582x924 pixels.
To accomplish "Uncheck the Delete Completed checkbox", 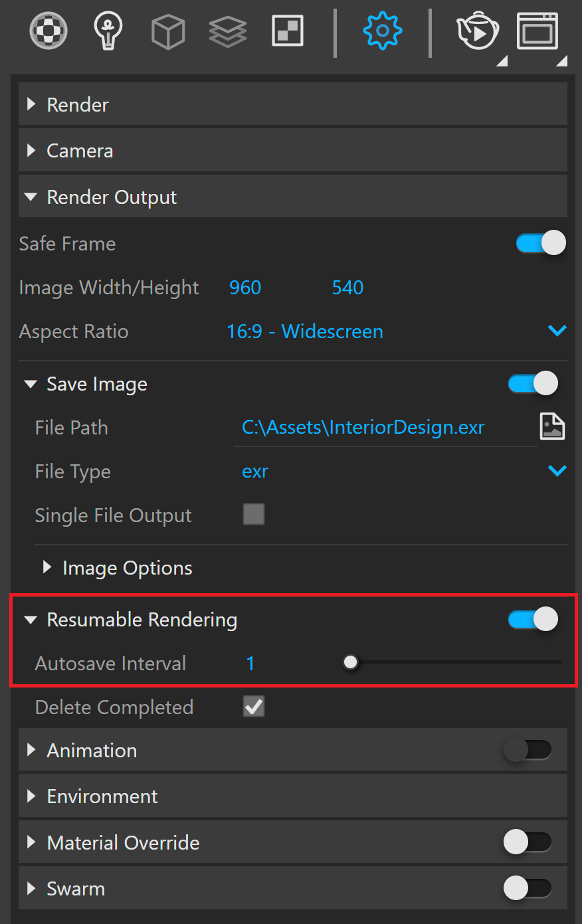I will [254, 706].
